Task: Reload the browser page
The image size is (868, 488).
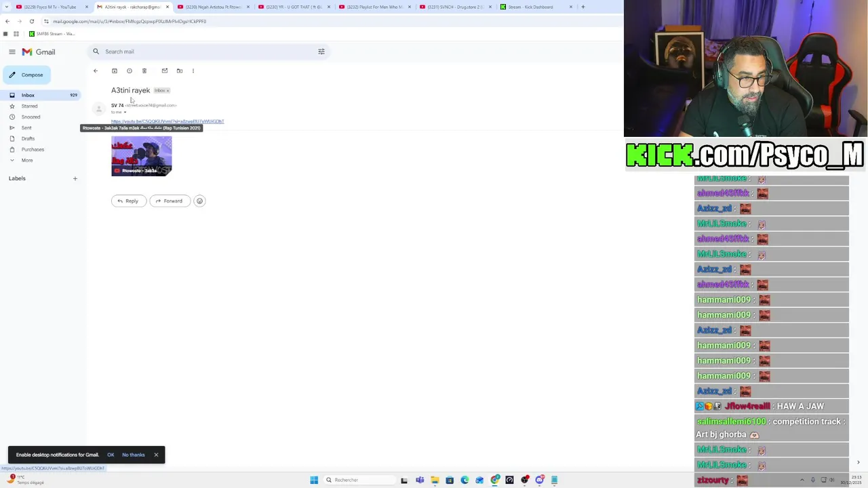Action: pos(31,21)
